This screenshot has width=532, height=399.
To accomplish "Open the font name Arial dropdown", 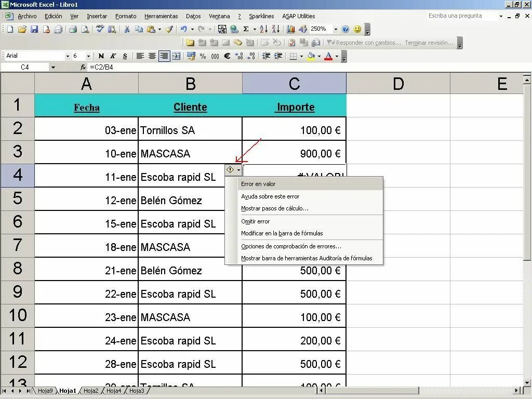I will point(68,56).
